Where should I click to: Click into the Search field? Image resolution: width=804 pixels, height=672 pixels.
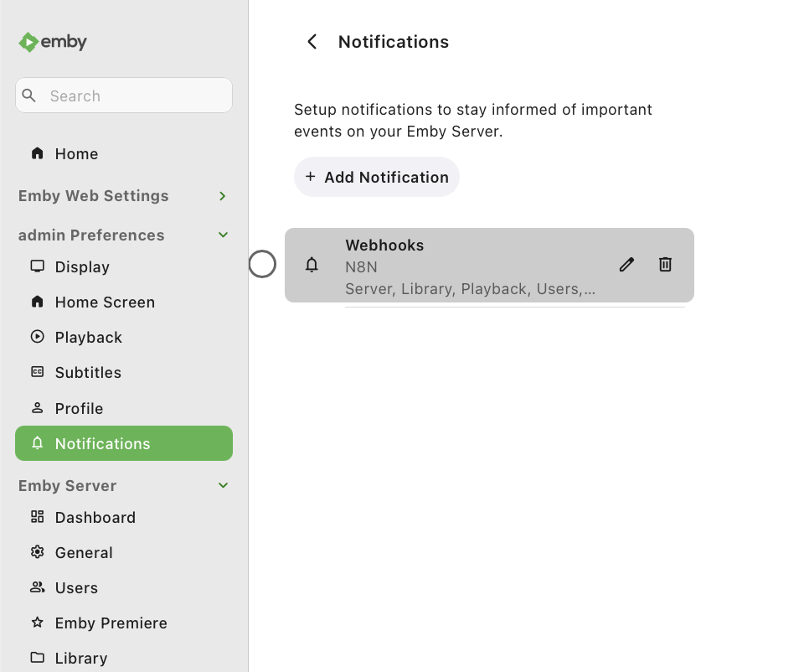pos(134,96)
